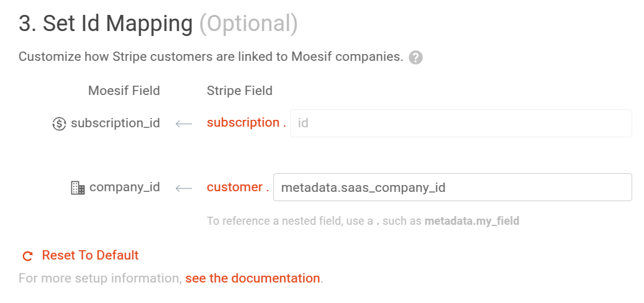The width and height of the screenshot is (644, 303).
Task: Click the company building icon
Action: (x=78, y=188)
